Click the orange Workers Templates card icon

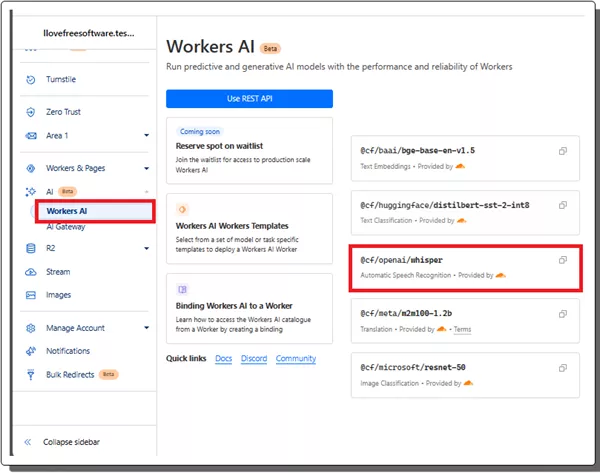coord(182,209)
